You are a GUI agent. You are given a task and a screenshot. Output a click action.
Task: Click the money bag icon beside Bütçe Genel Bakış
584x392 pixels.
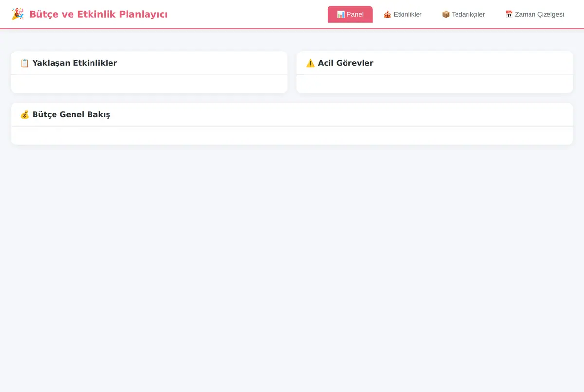click(x=25, y=114)
